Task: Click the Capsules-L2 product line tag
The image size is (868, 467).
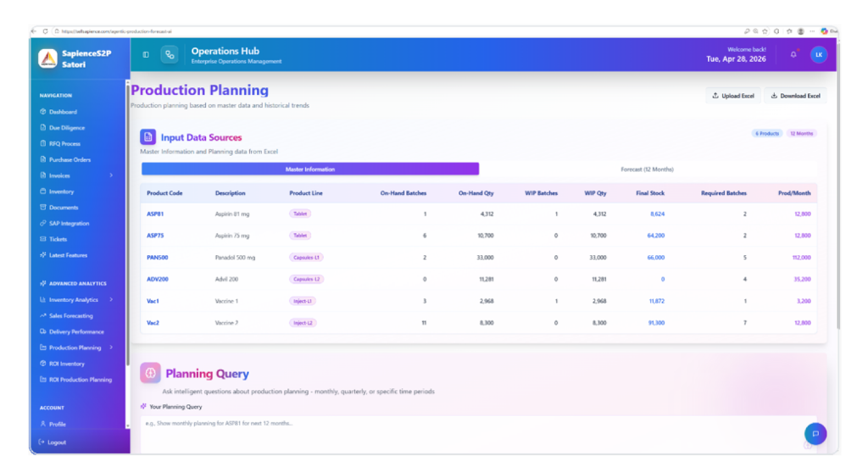Action: [x=306, y=280]
